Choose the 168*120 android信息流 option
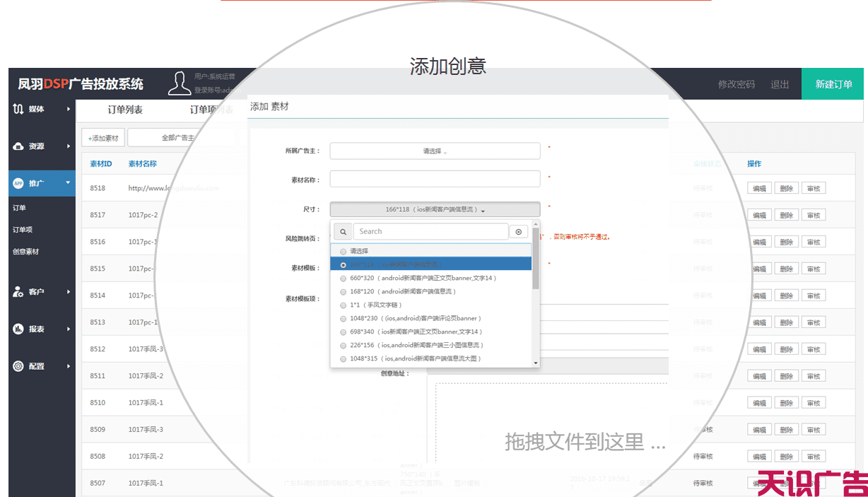 tap(431, 291)
